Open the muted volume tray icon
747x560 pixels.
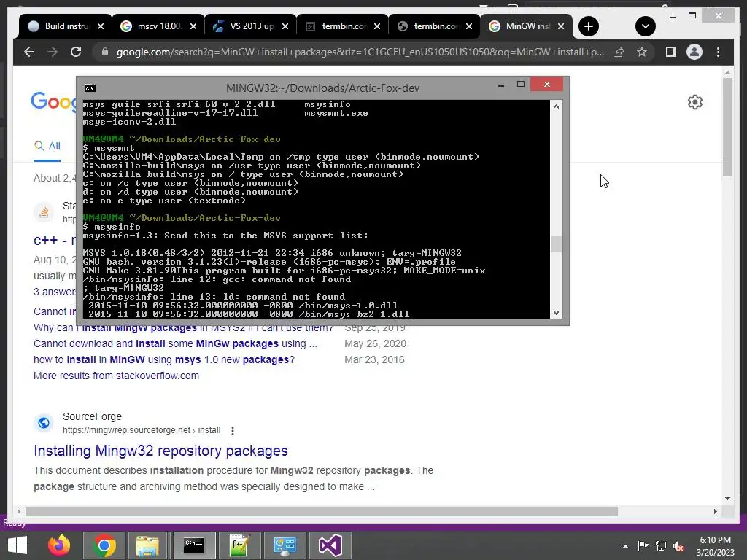tap(678, 546)
